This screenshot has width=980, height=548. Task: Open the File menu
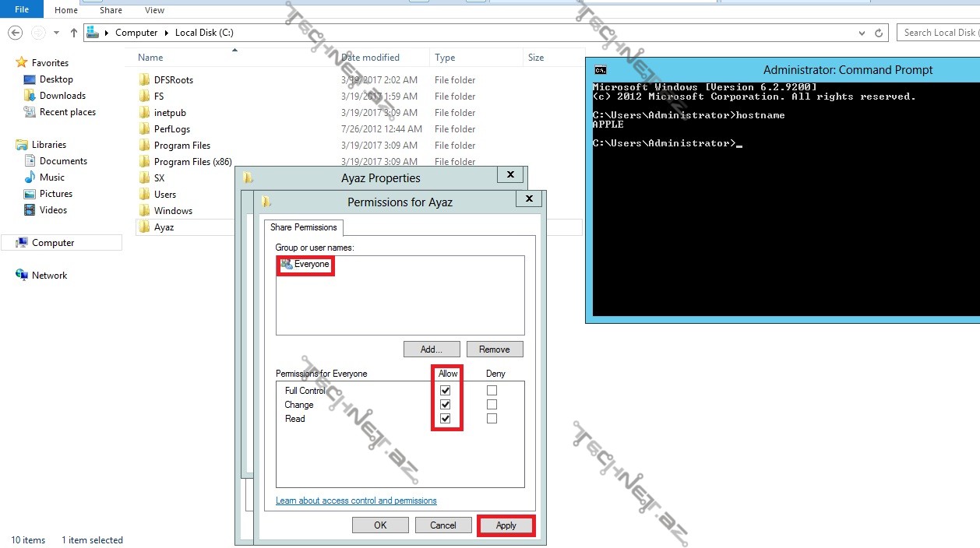pyautogui.click(x=22, y=10)
